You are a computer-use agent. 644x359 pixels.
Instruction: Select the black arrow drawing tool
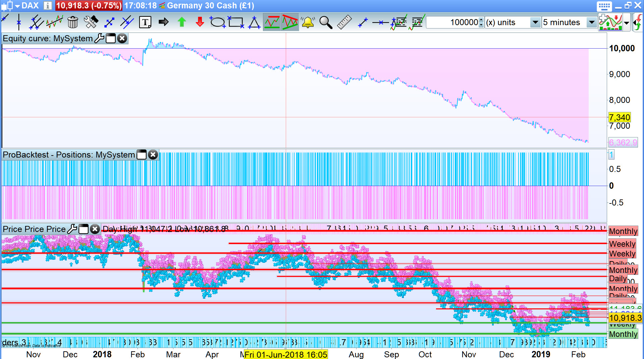163,22
